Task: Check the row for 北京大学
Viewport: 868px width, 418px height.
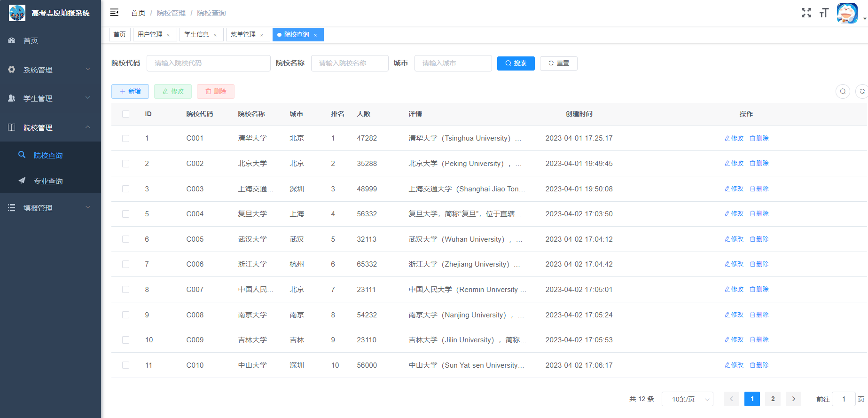Action: 125,164
